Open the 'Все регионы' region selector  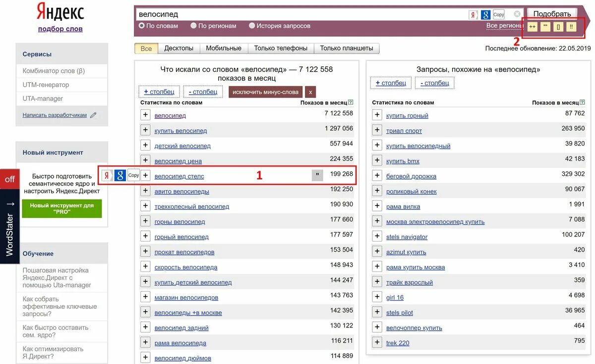505,26
